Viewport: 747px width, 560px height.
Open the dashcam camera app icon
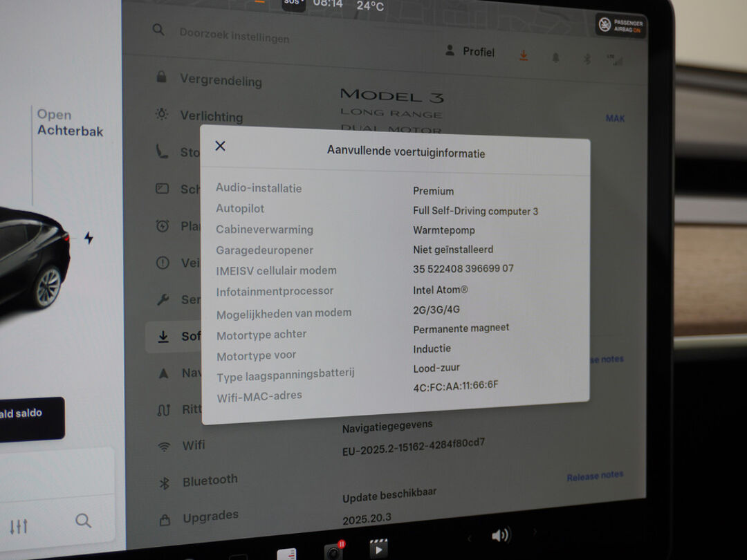point(334,550)
